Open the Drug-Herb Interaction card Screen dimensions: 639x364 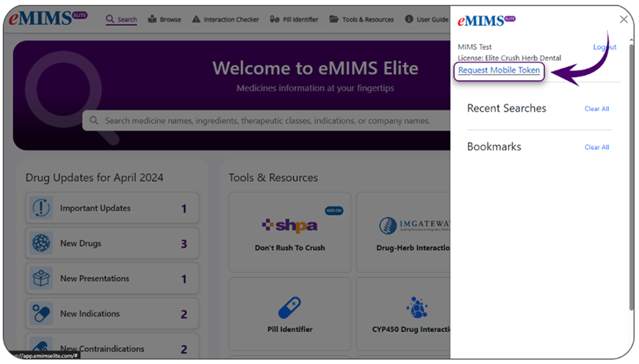pos(403,233)
